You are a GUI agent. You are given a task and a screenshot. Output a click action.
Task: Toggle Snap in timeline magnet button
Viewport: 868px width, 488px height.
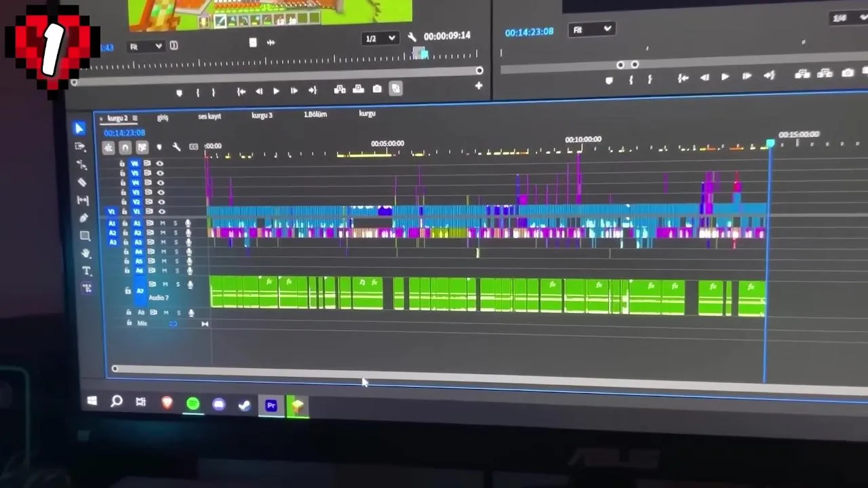tap(125, 148)
